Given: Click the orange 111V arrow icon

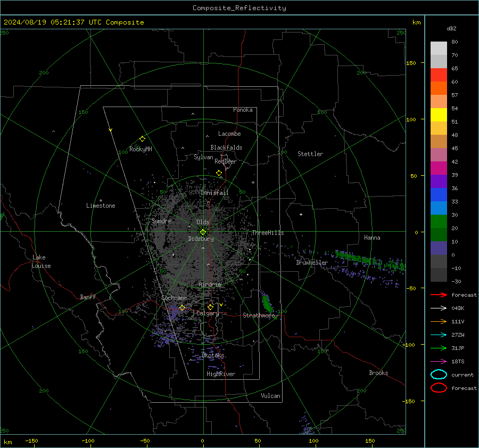Looking at the screenshot, I should point(439,321).
